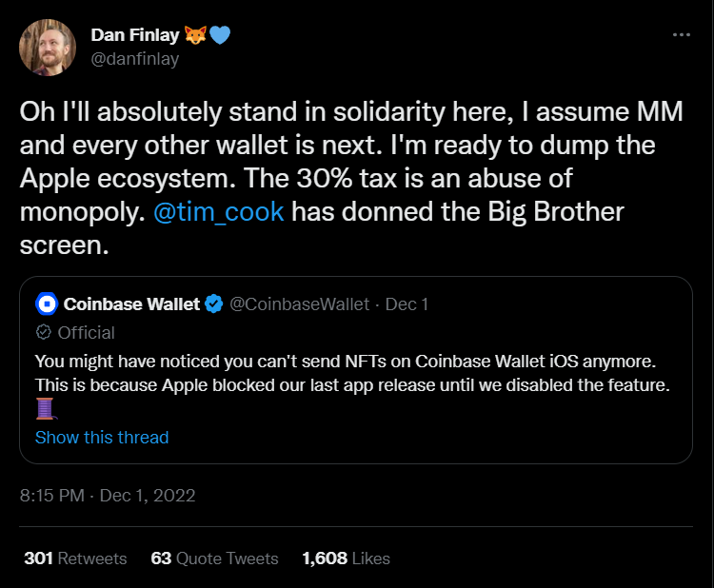Viewport: 714px width, 588px height.
Task: Click the fox emoji beside Dan Finlay
Action: [196, 35]
